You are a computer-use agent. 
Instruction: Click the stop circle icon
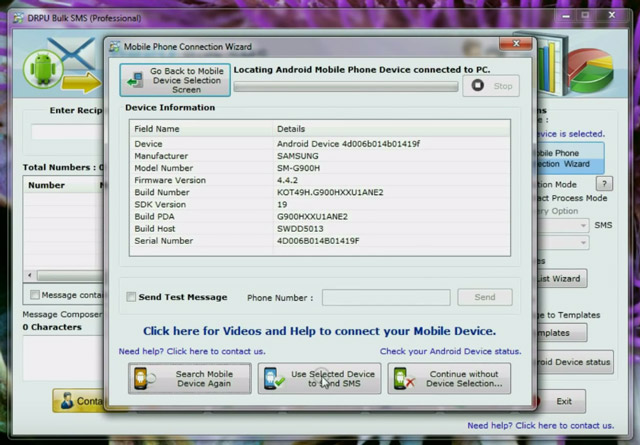pyautogui.click(x=478, y=85)
